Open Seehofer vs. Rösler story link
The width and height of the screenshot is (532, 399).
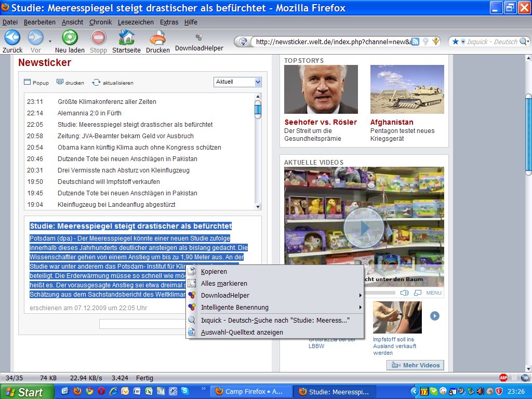(x=321, y=122)
